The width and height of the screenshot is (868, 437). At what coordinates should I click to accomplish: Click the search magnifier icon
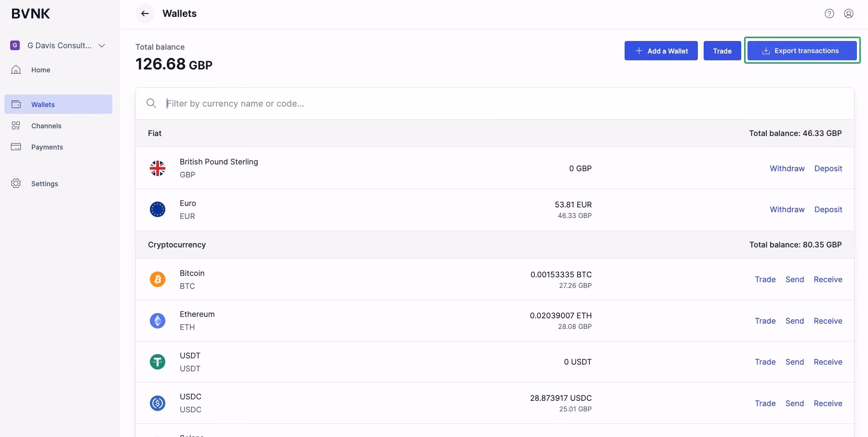(151, 103)
